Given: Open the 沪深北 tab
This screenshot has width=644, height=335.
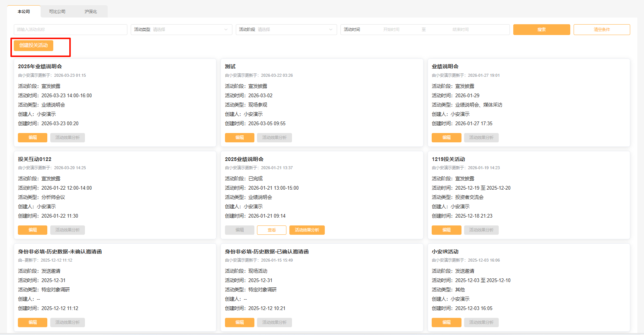Looking at the screenshot, I should tap(91, 12).
